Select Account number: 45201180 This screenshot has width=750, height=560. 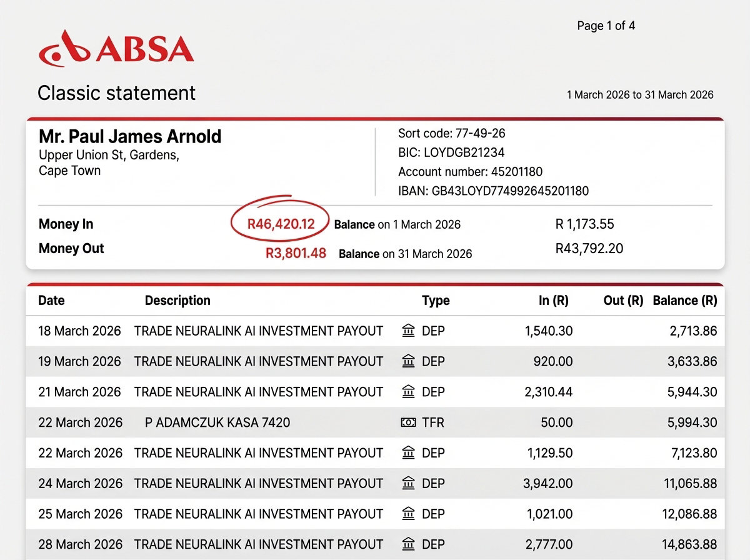[471, 172]
